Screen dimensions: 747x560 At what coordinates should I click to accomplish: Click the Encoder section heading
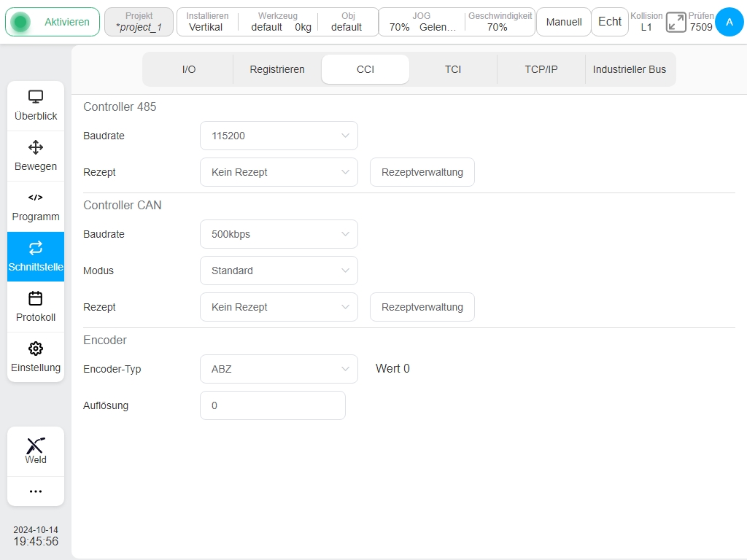105,340
